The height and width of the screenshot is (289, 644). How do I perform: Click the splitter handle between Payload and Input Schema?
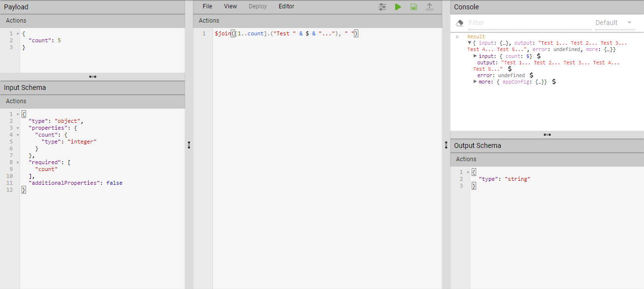[92, 77]
